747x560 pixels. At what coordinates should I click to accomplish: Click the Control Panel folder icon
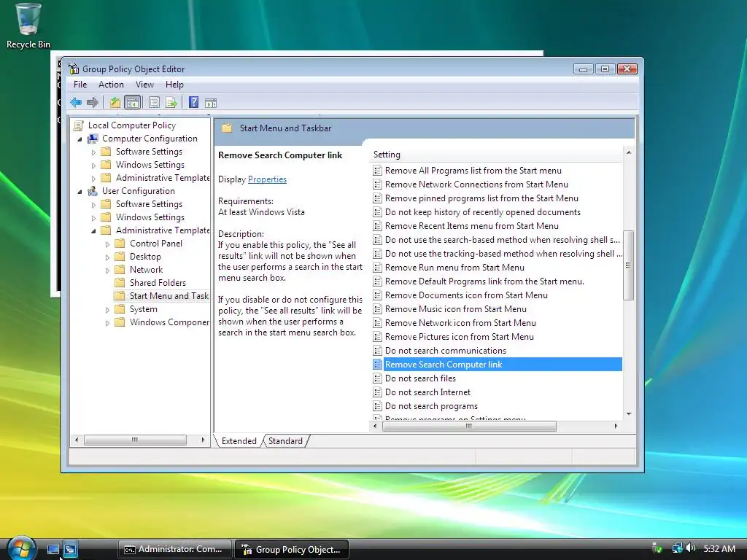120,244
